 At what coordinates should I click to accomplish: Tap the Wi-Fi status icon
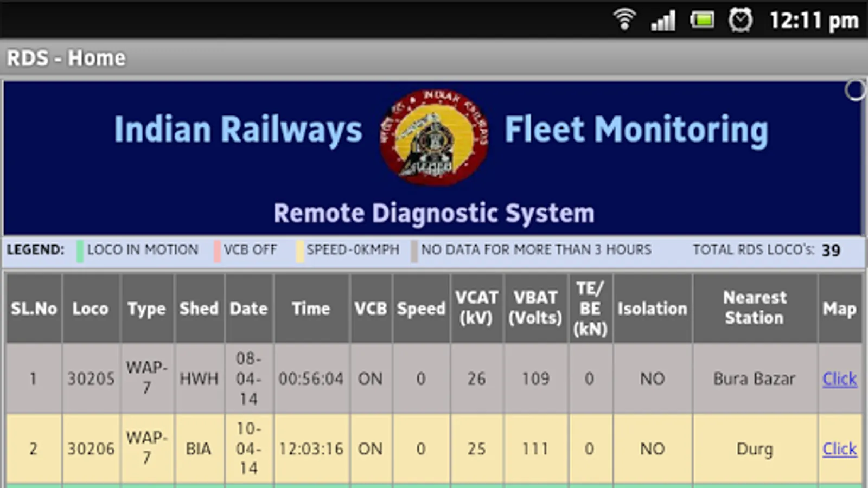624,20
